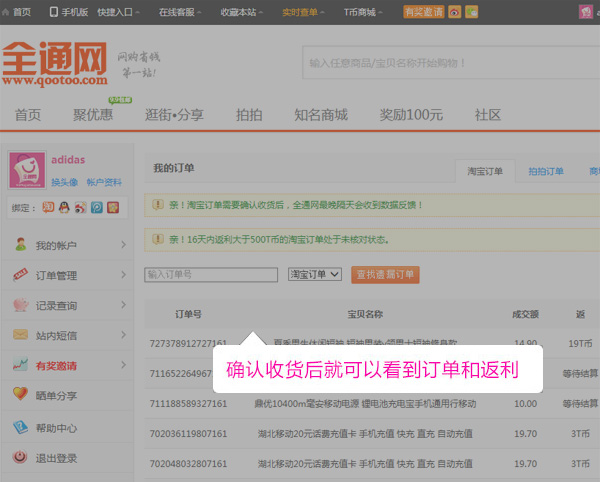Switch to the 拍拍订单 tab
The image size is (600, 482).
(x=545, y=171)
